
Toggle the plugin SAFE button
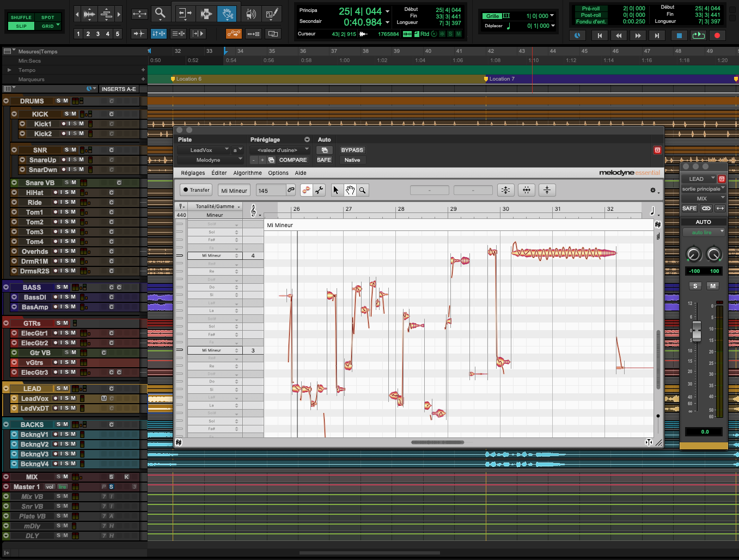click(x=324, y=160)
